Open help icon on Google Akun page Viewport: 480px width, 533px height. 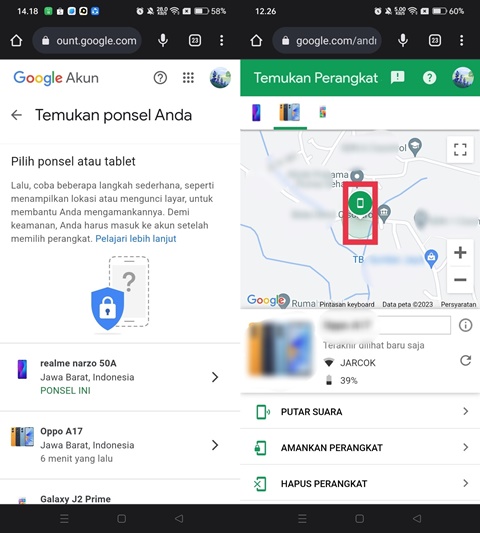(x=160, y=78)
